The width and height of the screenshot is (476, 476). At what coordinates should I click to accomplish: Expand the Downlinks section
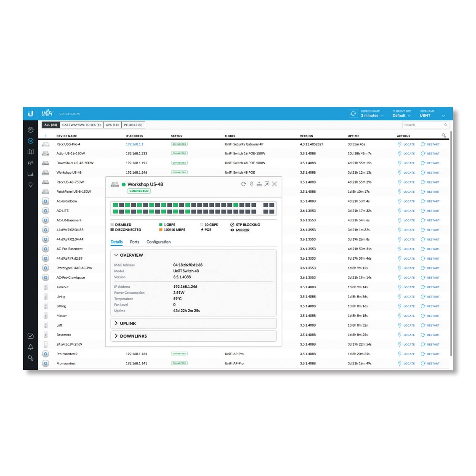[x=194, y=336]
